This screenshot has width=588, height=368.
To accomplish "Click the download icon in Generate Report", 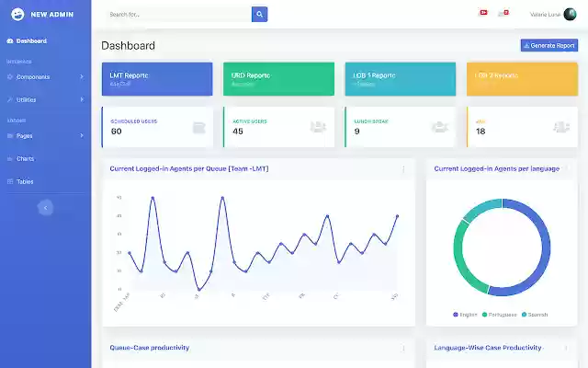I will tap(526, 45).
